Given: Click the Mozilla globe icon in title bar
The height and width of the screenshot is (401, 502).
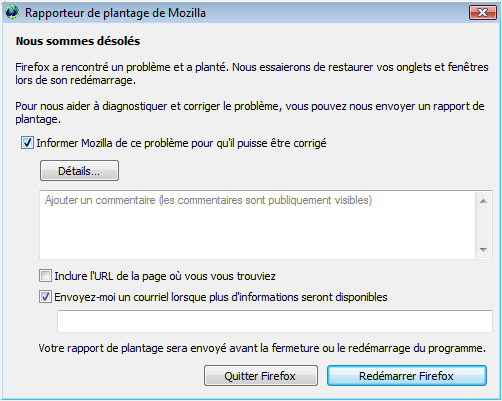Looking at the screenshot, I should 12,12.
